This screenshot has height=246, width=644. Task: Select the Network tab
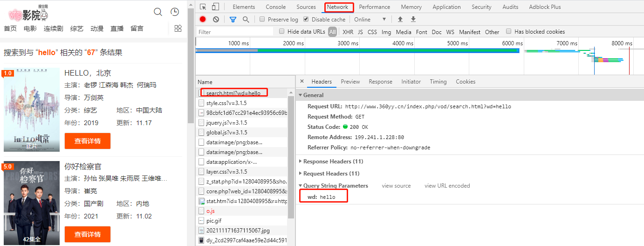pos(337,7)
